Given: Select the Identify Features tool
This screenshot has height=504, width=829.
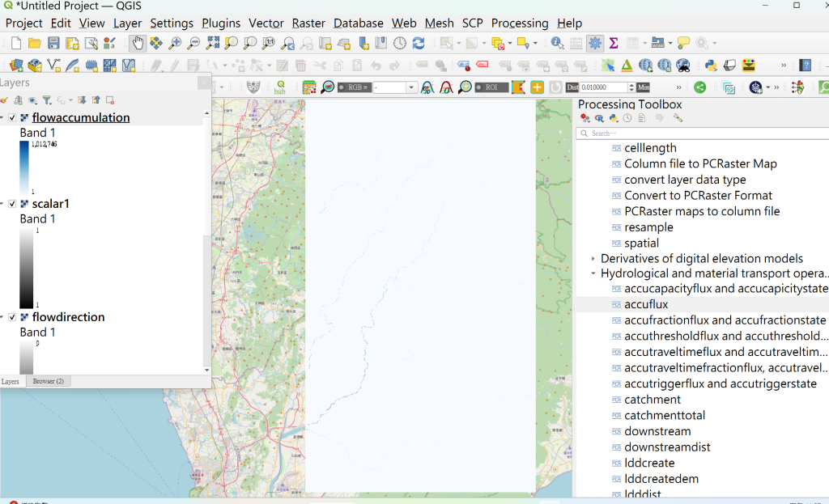Looking at the screenshot, I should click(x=556, y=42).
